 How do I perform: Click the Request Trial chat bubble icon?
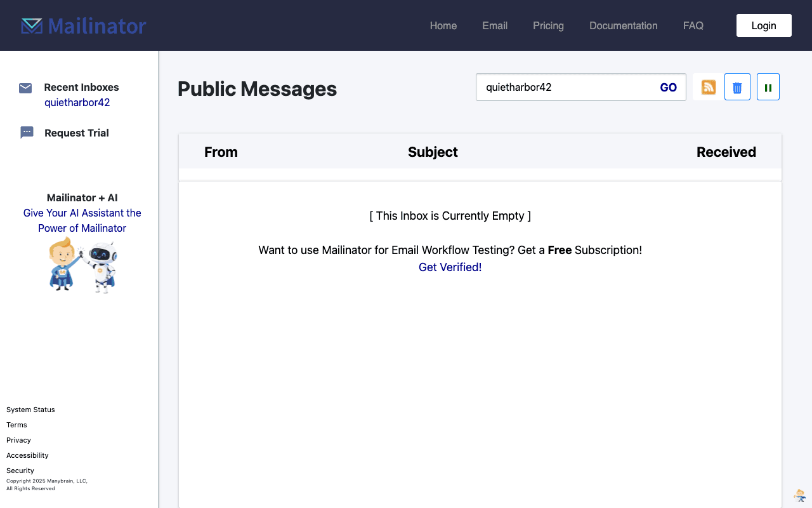tap(27, 133)
